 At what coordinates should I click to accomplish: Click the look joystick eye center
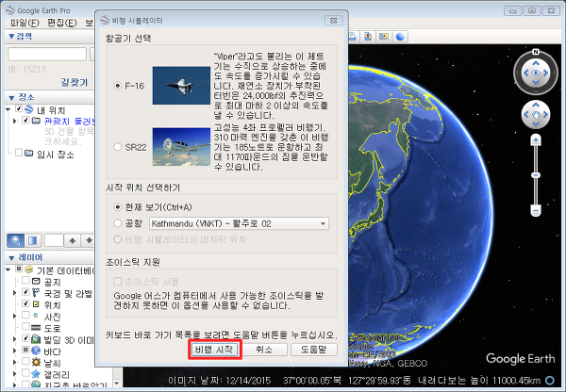pyautogui.click(x=536, y=73)
